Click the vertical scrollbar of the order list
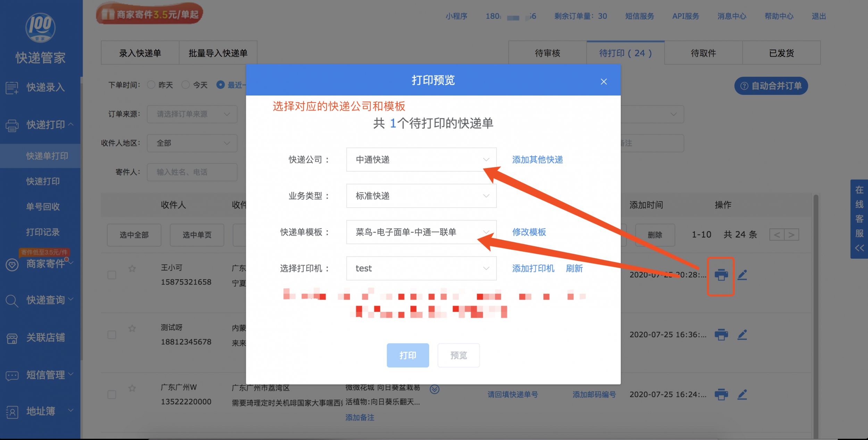The height and width of the screenshot is (440, 868). [816, 316]
